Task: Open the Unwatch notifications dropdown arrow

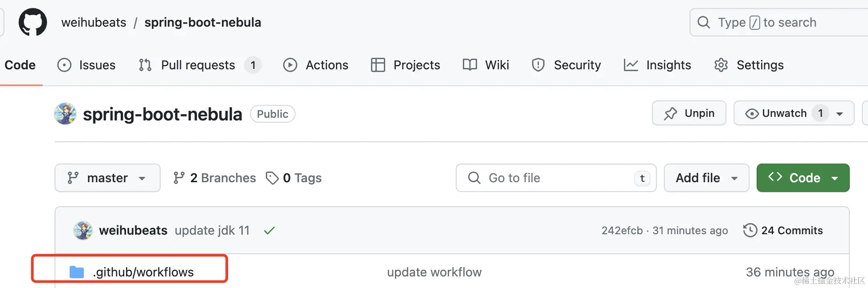Action: click(840, 113)
